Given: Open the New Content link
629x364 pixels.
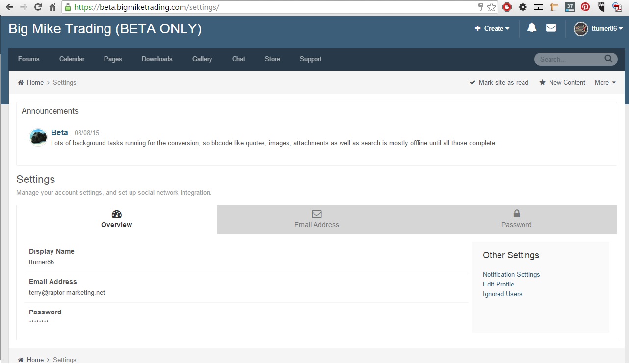Looking at the screenshot, I should tap(567, 82).
